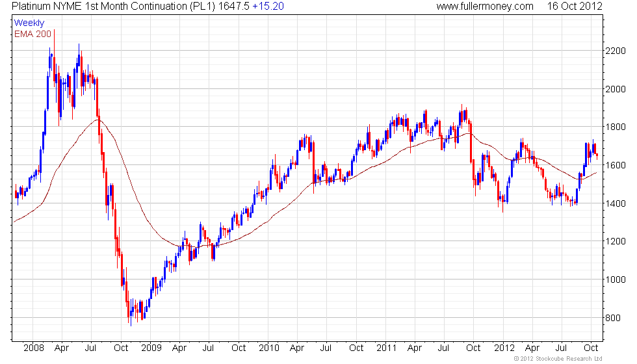Click the 'Apr' label right after 2011
This screenshot has width=637, height=364.
[415, 348]
